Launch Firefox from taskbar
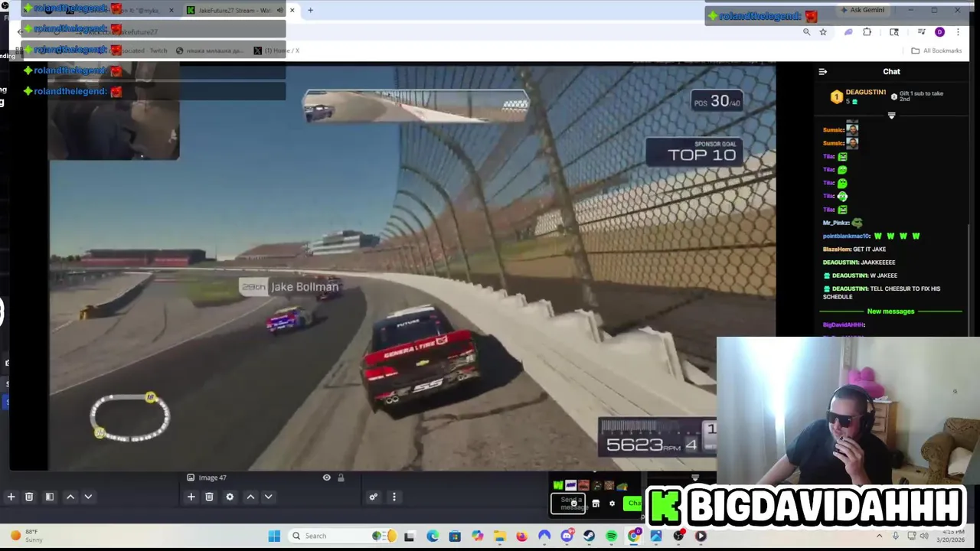Screen dimensions: 980x551 pyautogui.click(x=522, y=536)
